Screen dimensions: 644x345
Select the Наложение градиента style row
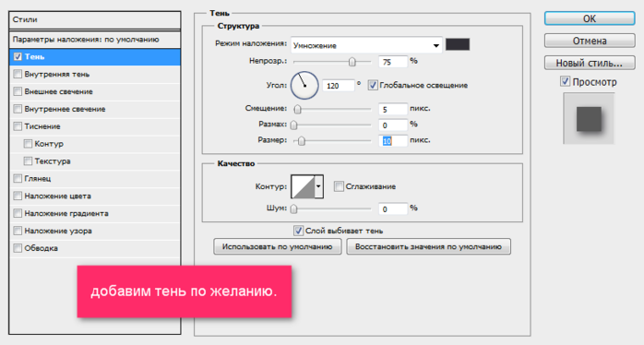pyautogui.click(x=95, y=213)
